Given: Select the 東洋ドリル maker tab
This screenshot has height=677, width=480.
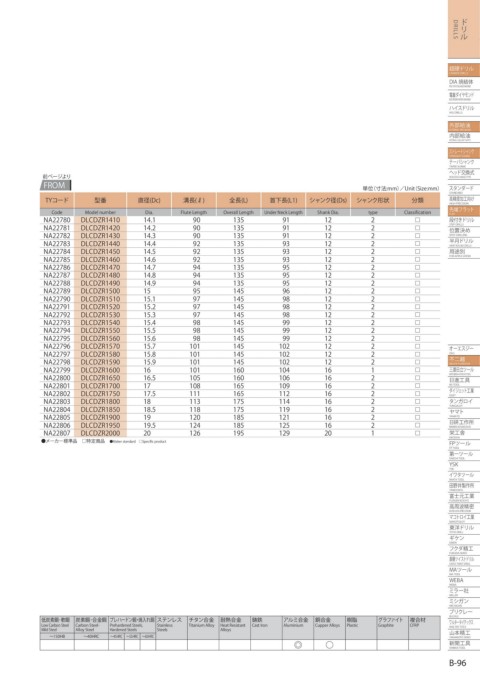Looking at the screenshot, I should point(464,529).
